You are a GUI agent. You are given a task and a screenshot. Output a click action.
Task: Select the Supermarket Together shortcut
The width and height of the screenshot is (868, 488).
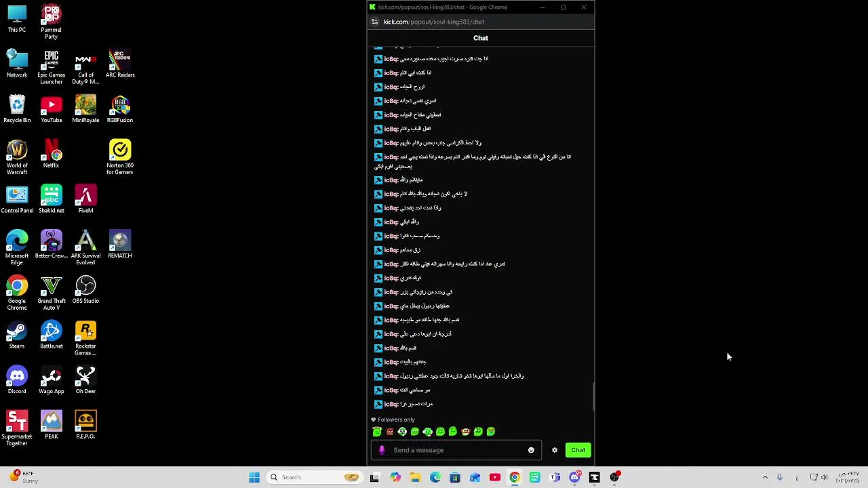17,428
